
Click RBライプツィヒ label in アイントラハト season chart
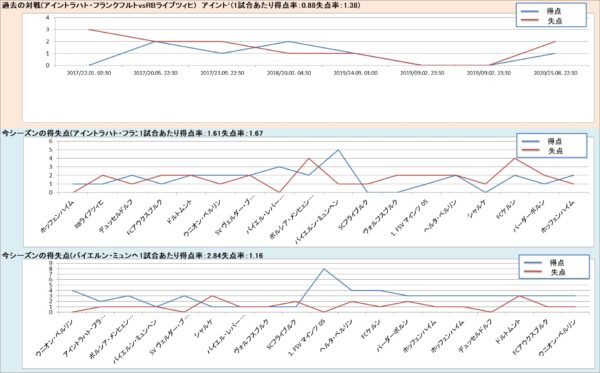coord(89,214)
